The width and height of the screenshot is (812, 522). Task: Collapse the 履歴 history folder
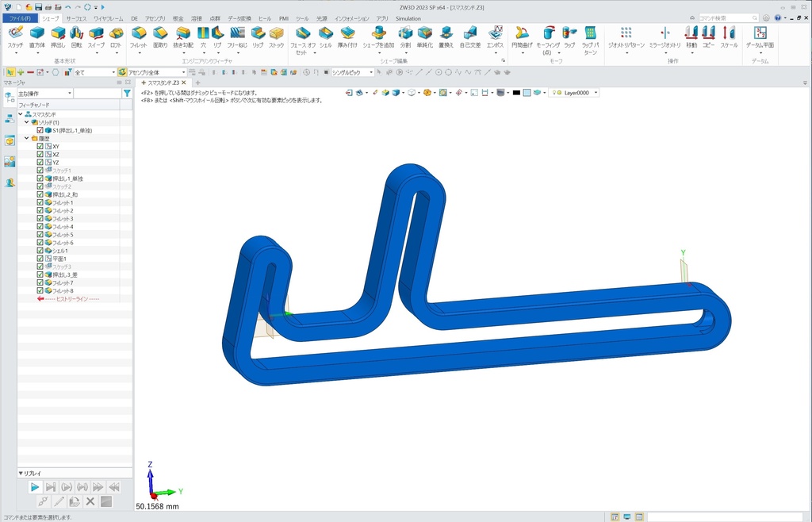[27, 138]
